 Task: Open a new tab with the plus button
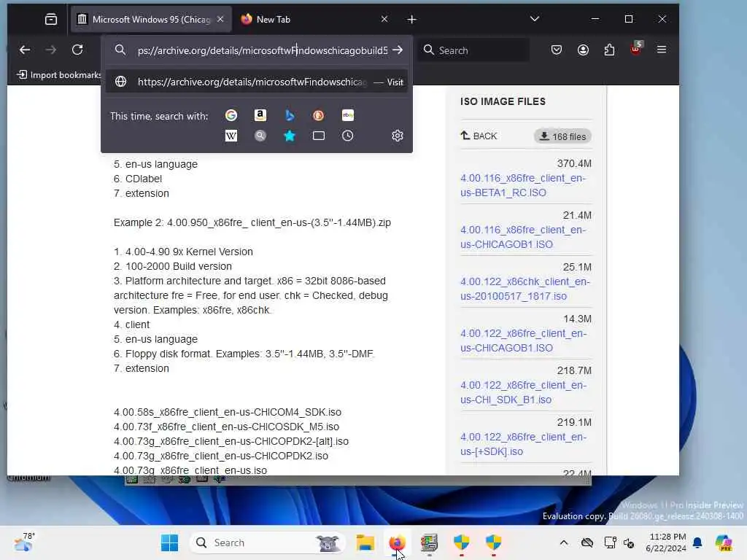[x=412, y=19]
